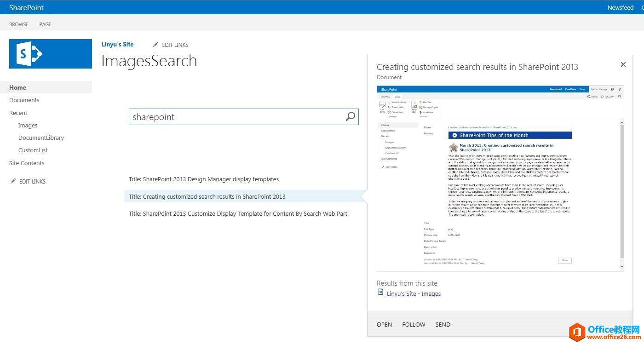Open CustomList in the left navigation
This screenshot has width=644, height=345.
[33, 150]
